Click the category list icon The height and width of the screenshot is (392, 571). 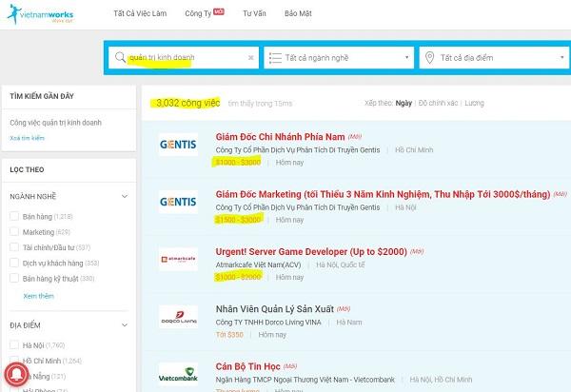pos(275,57)
